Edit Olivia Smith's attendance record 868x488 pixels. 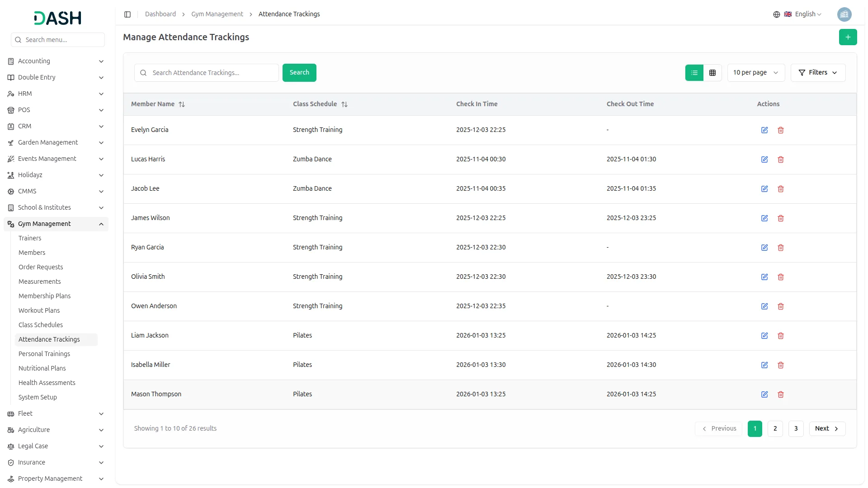click(x=764, y=277)
